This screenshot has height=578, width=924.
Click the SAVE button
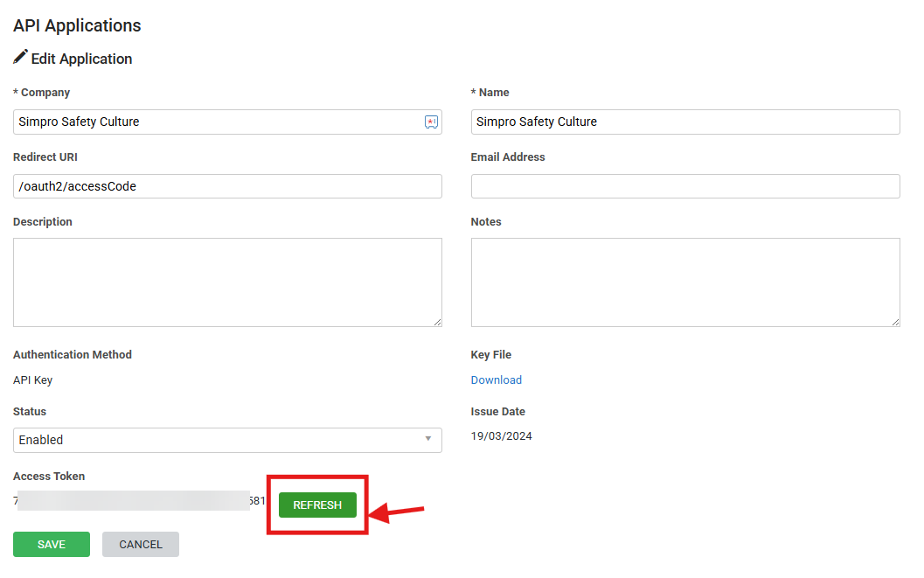(52, 545)
